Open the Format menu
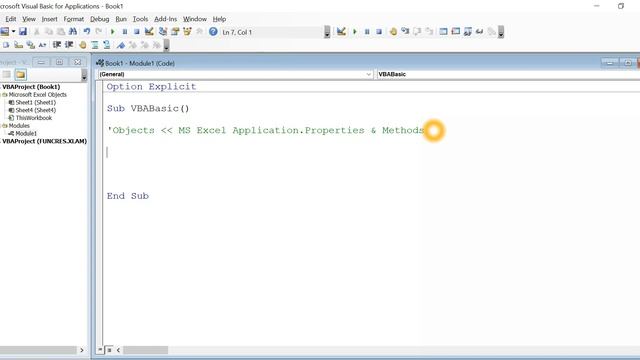The image size is (640, 360). (x=73, y=19)
